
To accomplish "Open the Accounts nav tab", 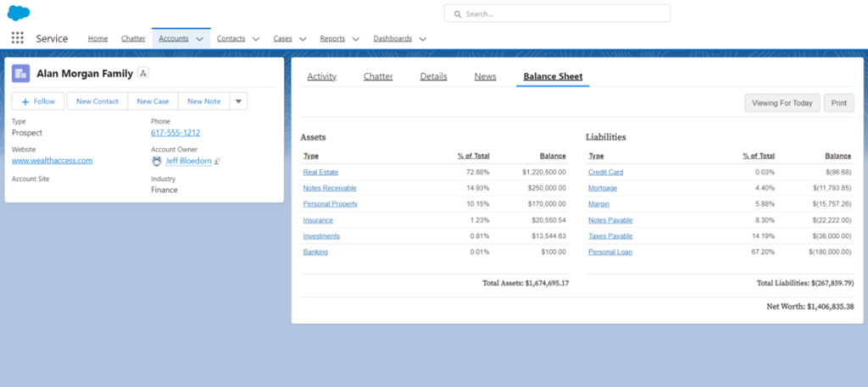I will point(174,39).
